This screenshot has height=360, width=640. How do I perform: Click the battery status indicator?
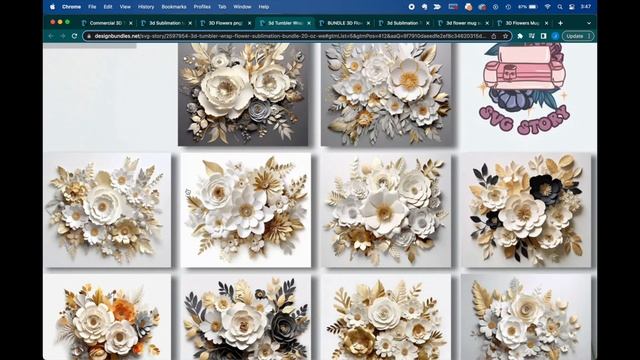coord(529,7)
